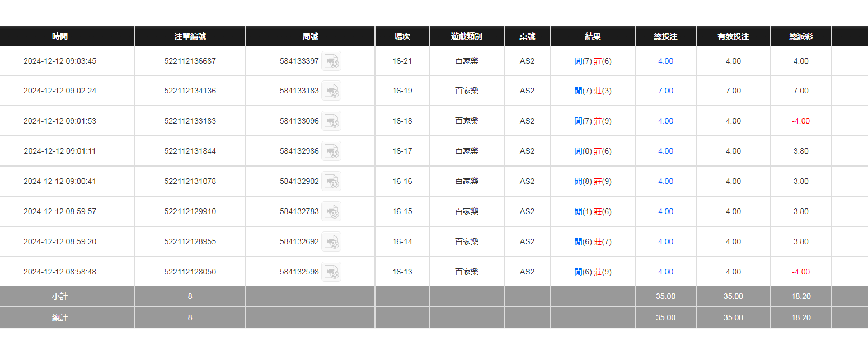Viewport: 868px width, 346px height.
Task: Open total bet link for session 16-17
Action: click(x=665, y=151)
